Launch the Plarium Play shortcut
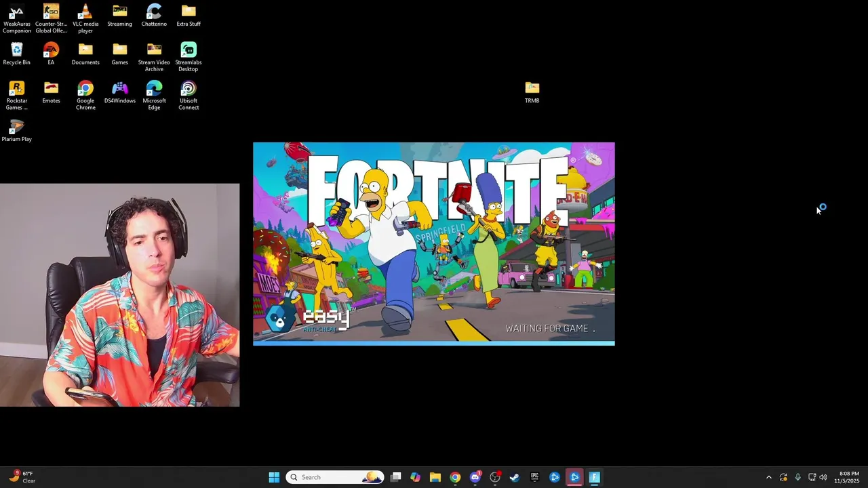 coord(16,131)
